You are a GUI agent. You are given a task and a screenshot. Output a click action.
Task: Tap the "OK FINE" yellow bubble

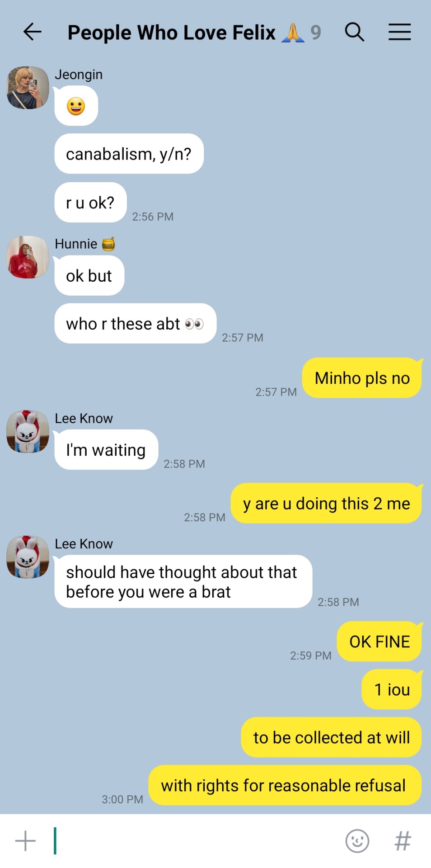(x=379, y=642)
